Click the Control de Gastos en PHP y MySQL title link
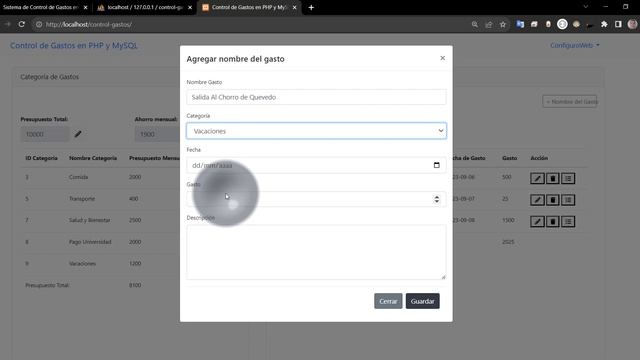Image resolution: width=640 pixels, height=360 pixels. 74,46
